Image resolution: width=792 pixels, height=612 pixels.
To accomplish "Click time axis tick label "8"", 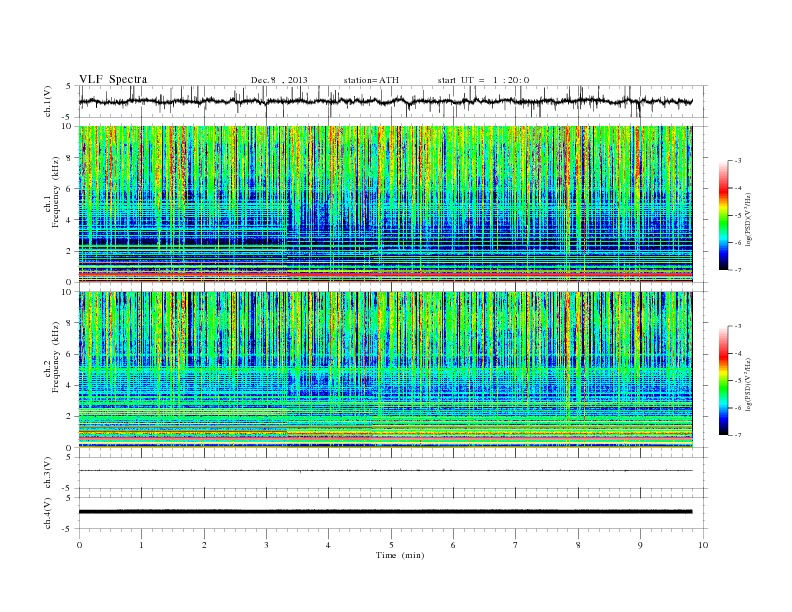I will (578, 545).
